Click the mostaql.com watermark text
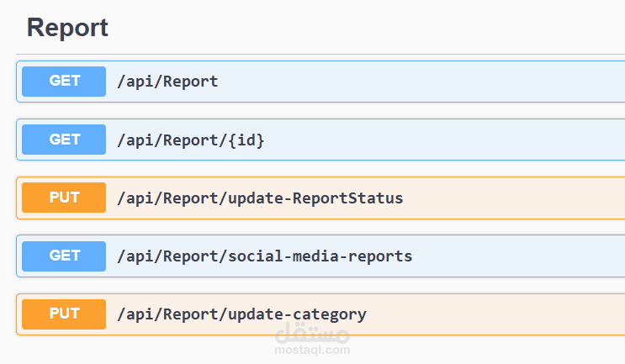This screenshot has width=625, height=364. (x=312, y=349)
